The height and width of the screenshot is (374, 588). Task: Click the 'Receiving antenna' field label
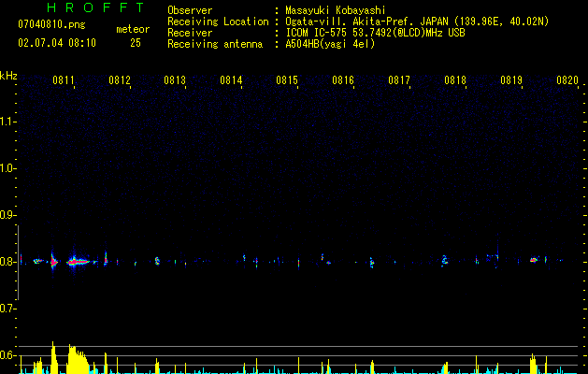click(x=215, y=44)
